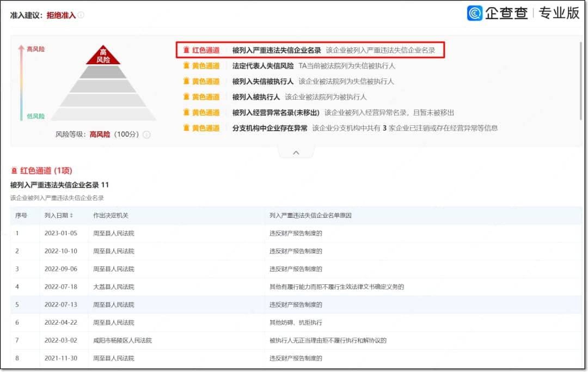Click the risk summary panel scrollbar
The width and height of the screenshot is (588, 372).
(581, 81)
